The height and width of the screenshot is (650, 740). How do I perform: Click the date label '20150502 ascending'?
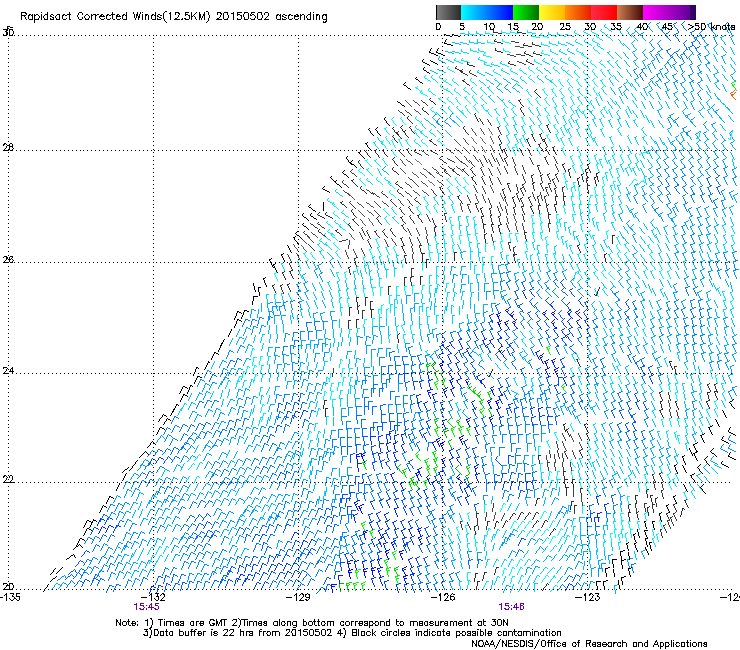point(271,17)
